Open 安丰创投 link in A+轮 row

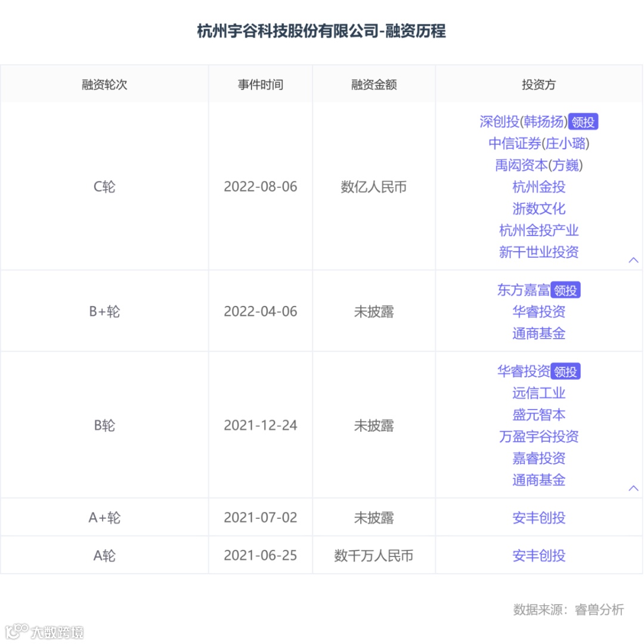tap(539, 518)
